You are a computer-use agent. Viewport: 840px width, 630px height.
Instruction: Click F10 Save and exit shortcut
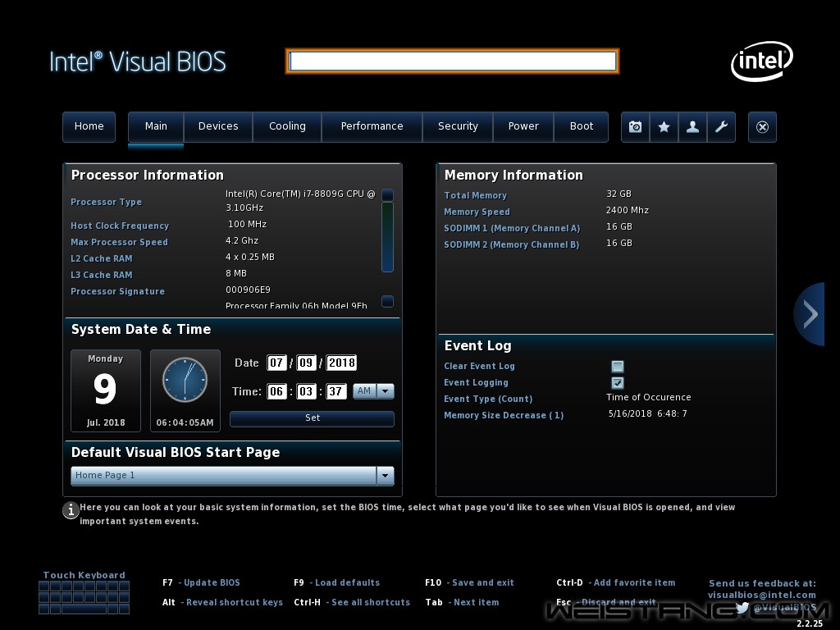click(x=469, y=583)
